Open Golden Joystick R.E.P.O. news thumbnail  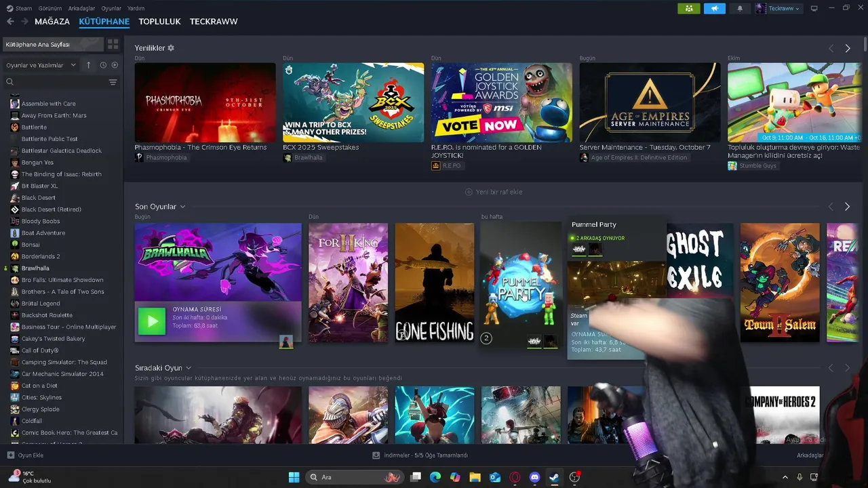(x=501, y=102)
